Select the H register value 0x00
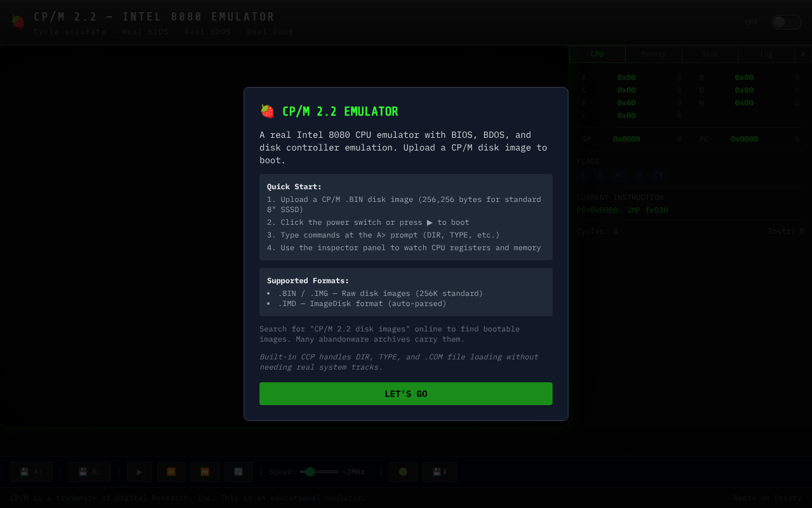 point(744,103)
